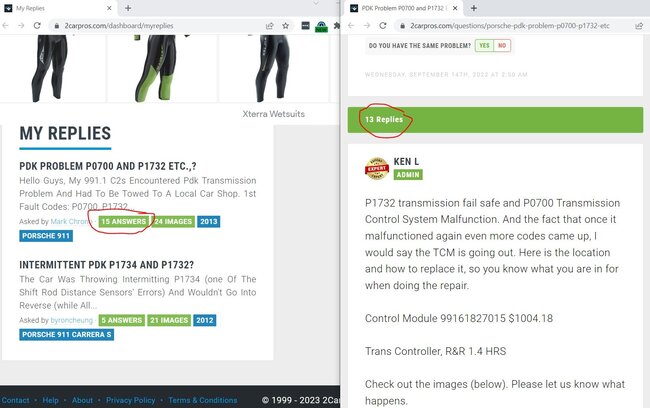Open Mark Chrong's profile link
650x408 pixels.
coord(70,221)
